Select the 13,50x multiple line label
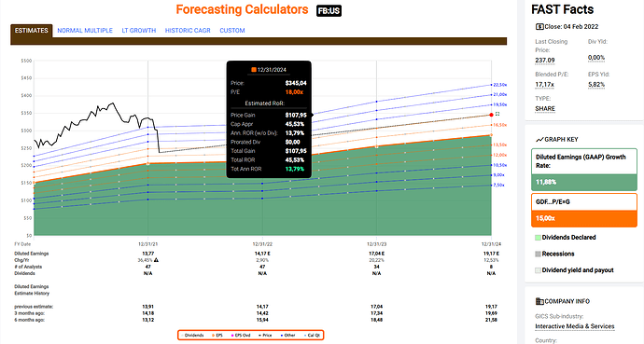644x344 pixels. pos(500,145)
